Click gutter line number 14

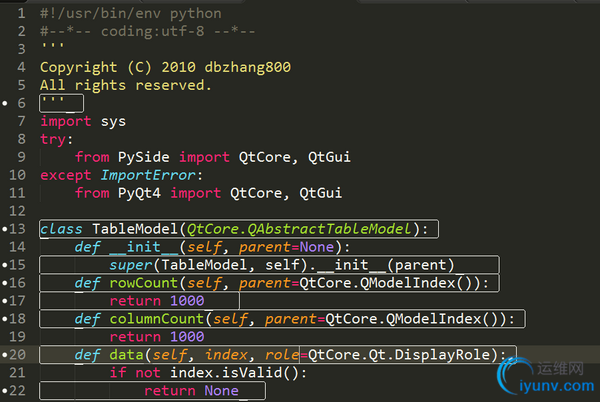coord(17,247)
